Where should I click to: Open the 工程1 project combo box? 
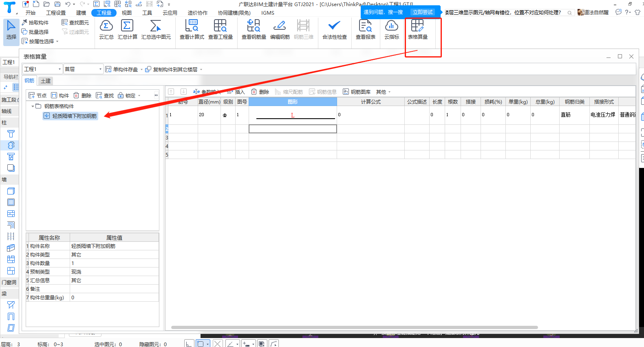click(x=42, y=69)
